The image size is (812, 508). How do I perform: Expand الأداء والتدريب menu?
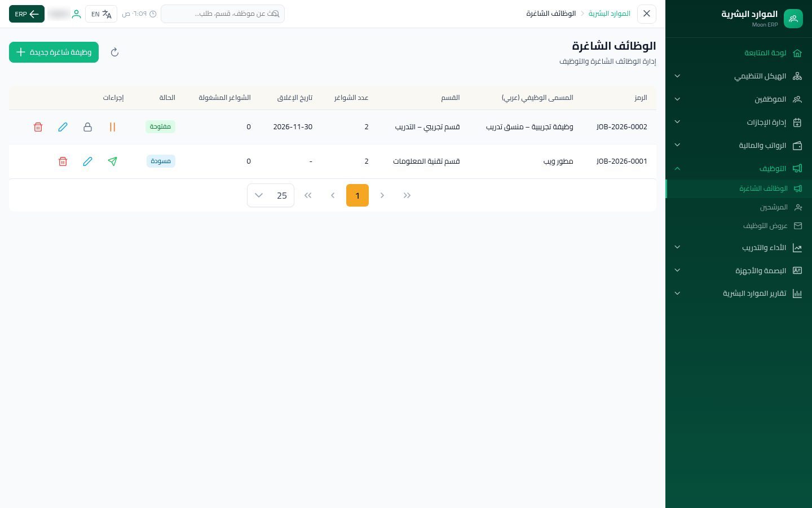coord(739,248)
